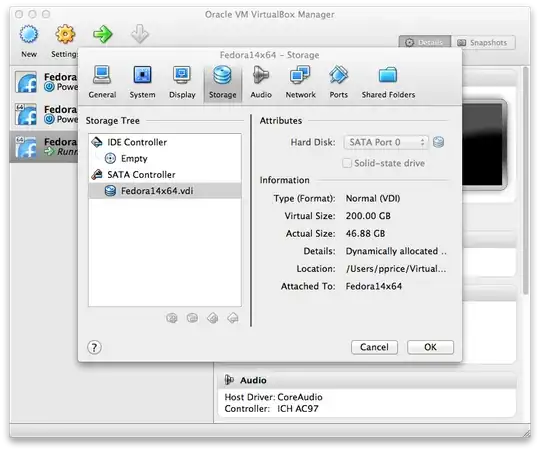Open the Snapshots view in Manager
This screenshot has width=540, height=451.
point(483,43)
